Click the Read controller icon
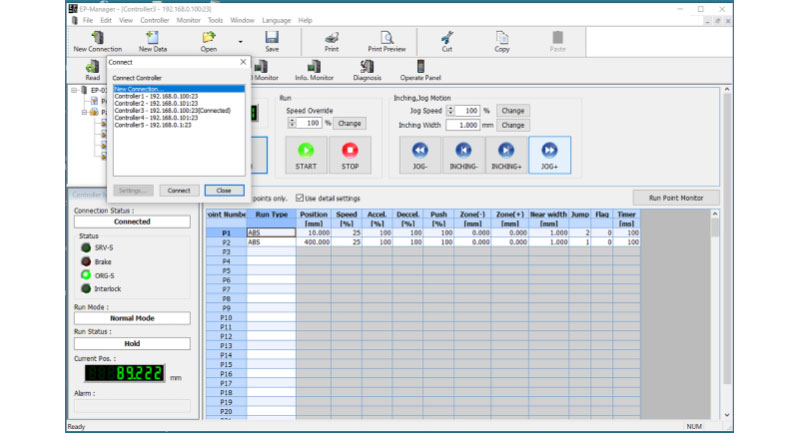 click(92, 70)
